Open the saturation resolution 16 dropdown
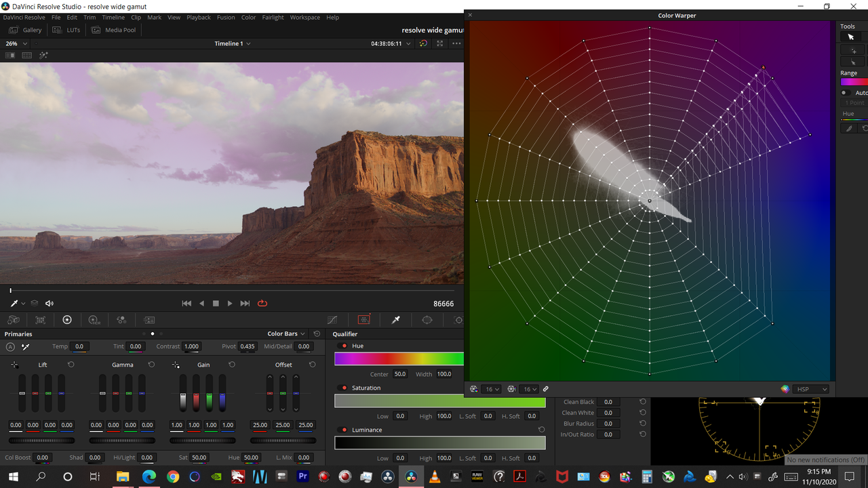The width and height of the screenshot is (868, 488). (x=530, y=389)
